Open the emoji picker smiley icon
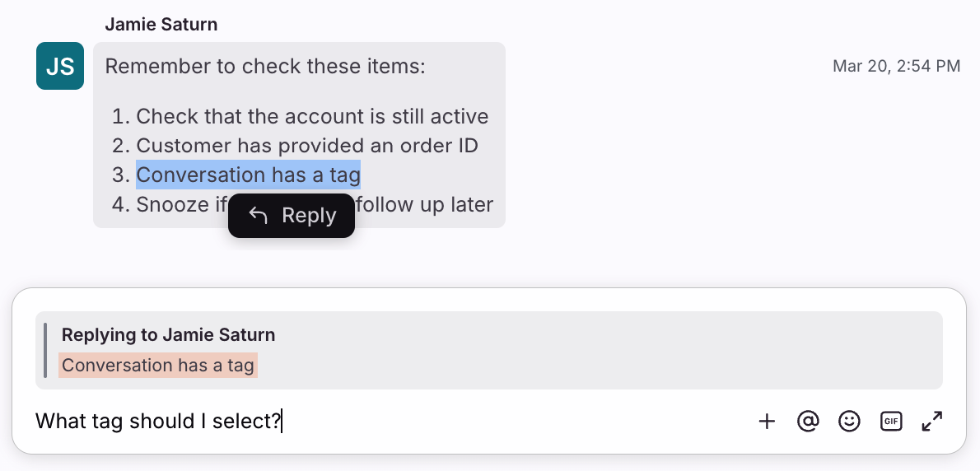 coord(849,422)
